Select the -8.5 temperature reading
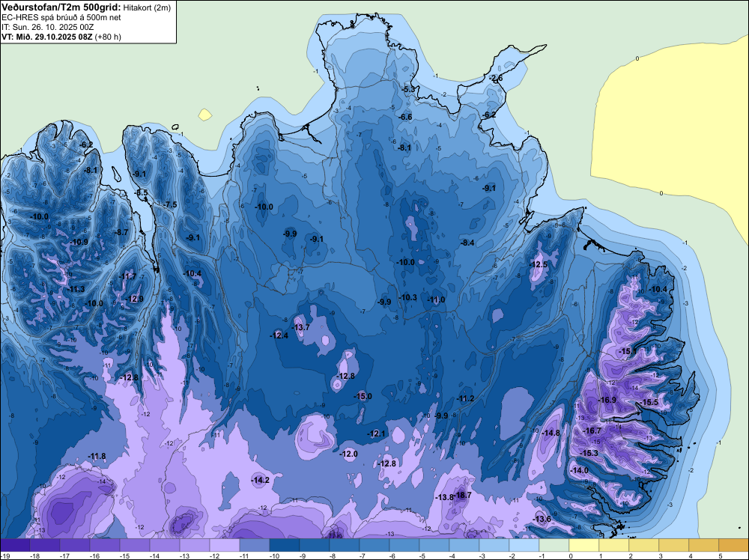The image size is (749, 560). tap(142, 193)
